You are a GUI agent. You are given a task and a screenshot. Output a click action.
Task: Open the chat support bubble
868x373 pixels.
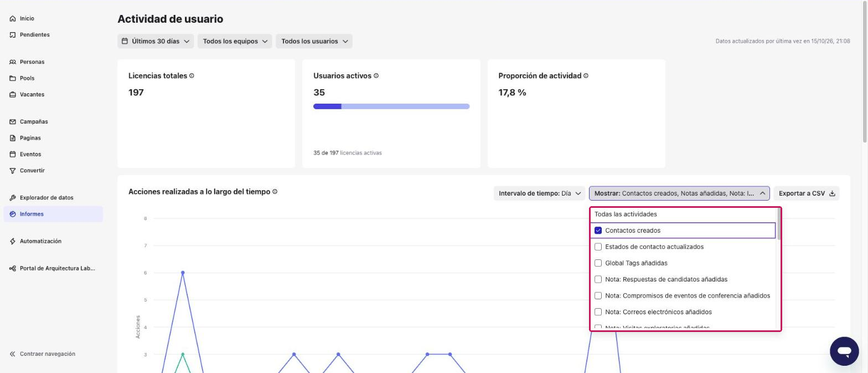[844, 351]
